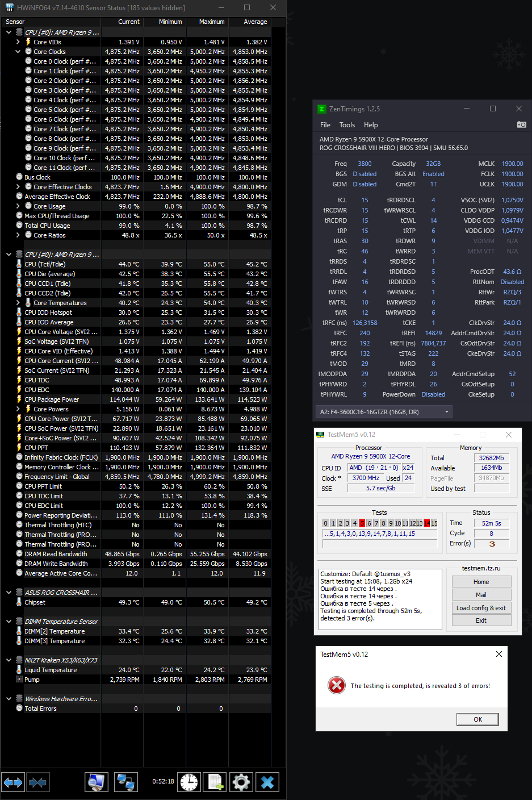Click the icon beside Total Errors row
The image size is (532, 800).
click(19, 709)
